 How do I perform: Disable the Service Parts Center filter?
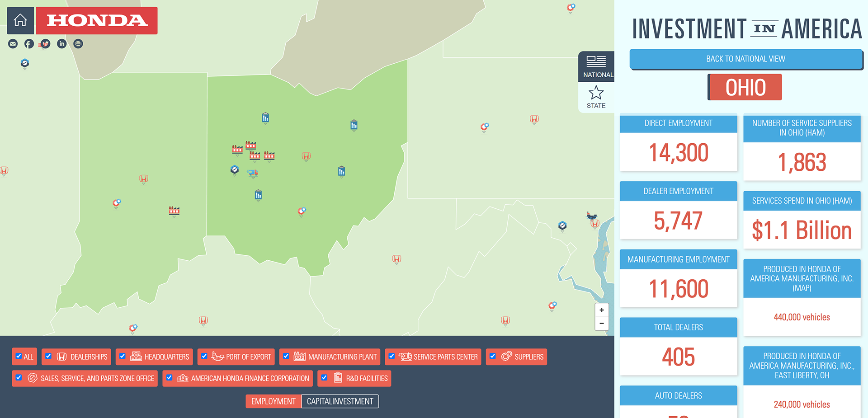392,356
